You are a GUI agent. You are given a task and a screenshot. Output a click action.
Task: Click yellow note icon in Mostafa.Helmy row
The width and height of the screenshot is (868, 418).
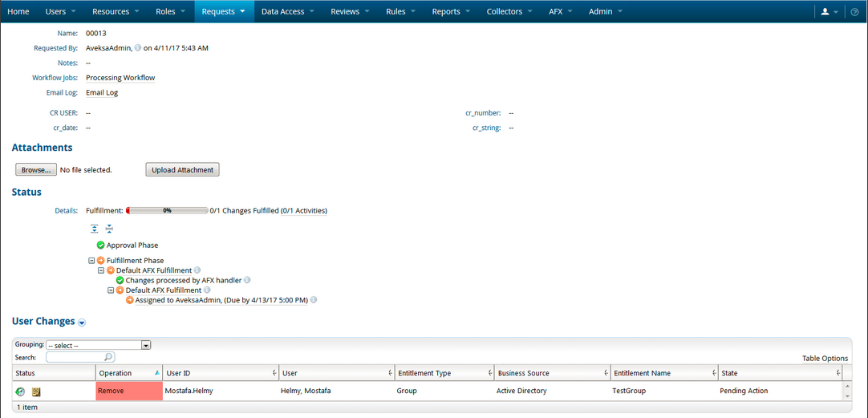point(36,392)
